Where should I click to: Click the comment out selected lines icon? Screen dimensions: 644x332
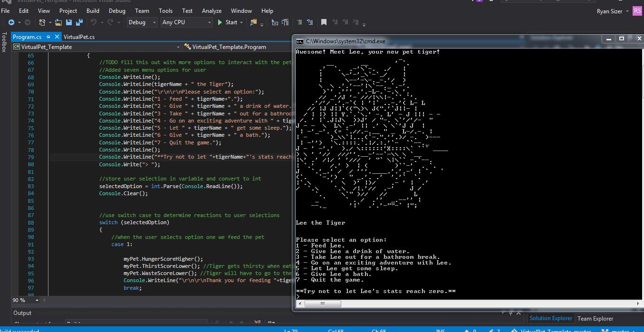click(299, 22)
